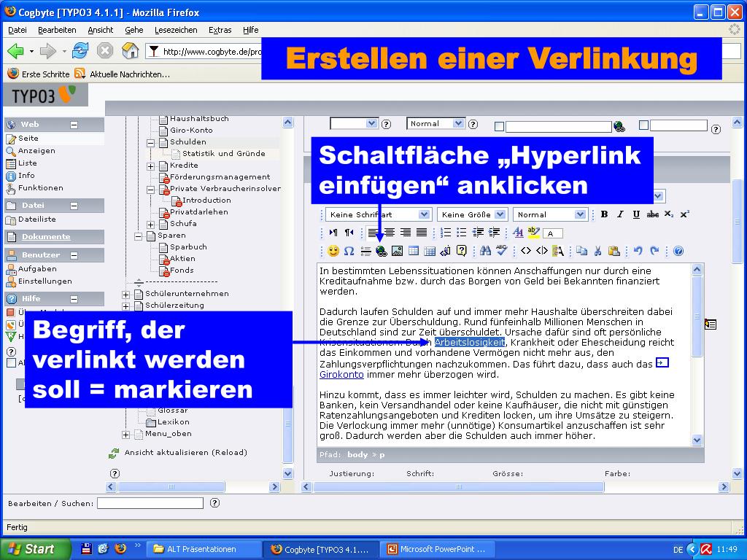Click the Bearbeiten / Suchen input field
Viewport: 747px width, 560px height.
150,503
